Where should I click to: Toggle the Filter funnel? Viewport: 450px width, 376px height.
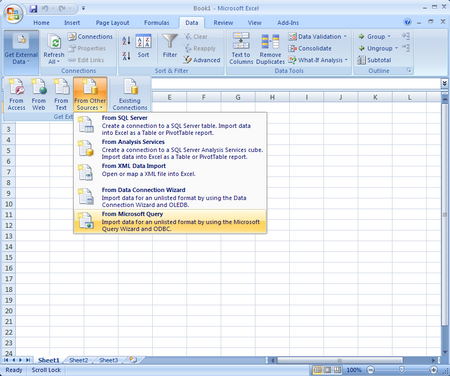[170, 46]
